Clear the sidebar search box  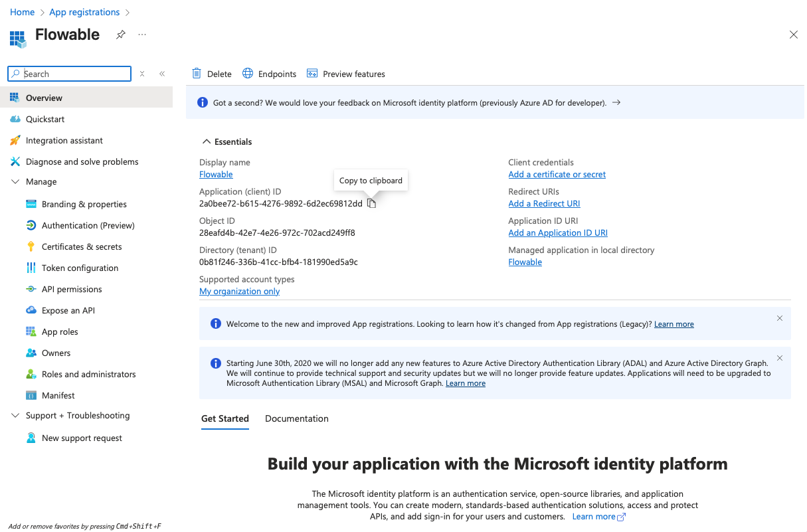click(x=142, y=74)
